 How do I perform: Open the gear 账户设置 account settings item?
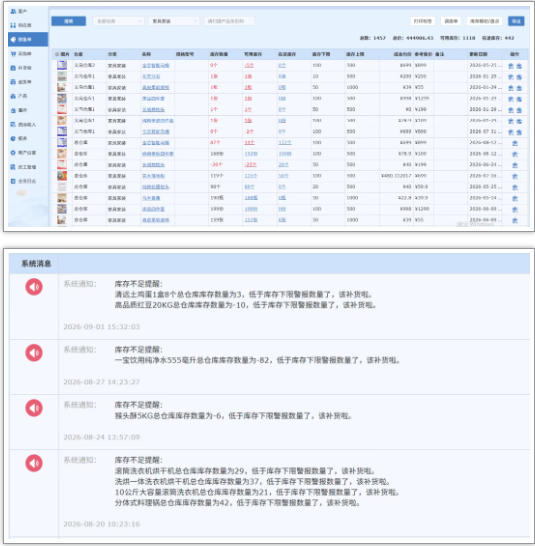coord(23,153)
